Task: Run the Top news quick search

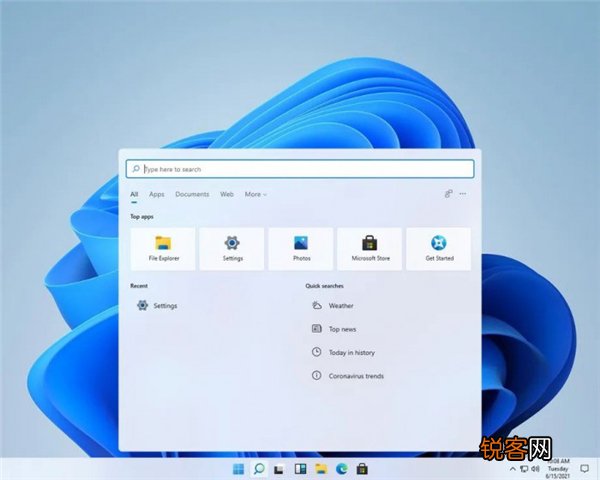Action: [x=334, y=329]
